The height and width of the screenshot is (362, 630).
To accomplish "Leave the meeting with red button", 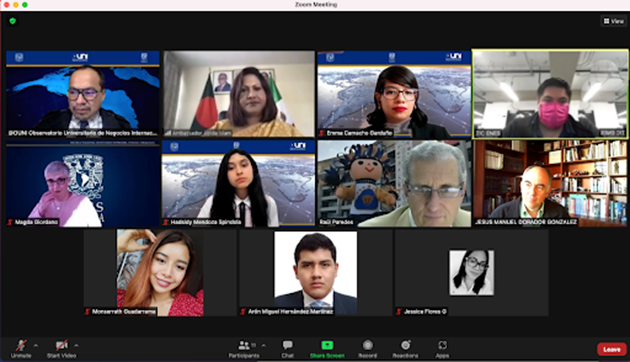I will [x=612, y=349].
